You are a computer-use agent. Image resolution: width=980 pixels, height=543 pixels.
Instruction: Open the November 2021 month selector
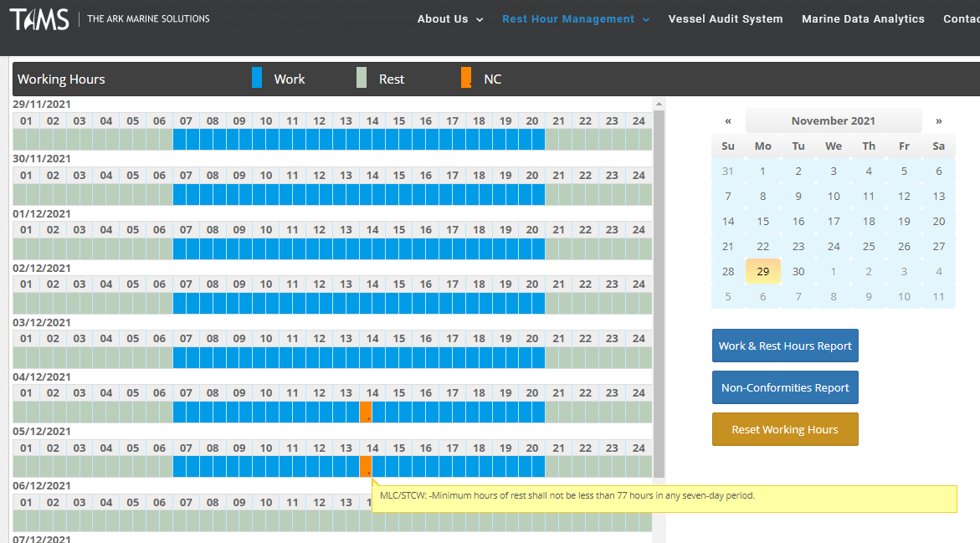[833, 120]
